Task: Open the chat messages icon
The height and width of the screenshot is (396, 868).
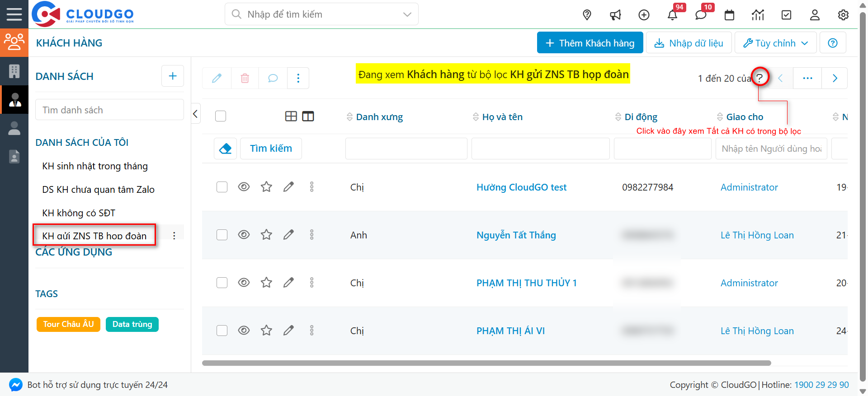Action: 701,15
